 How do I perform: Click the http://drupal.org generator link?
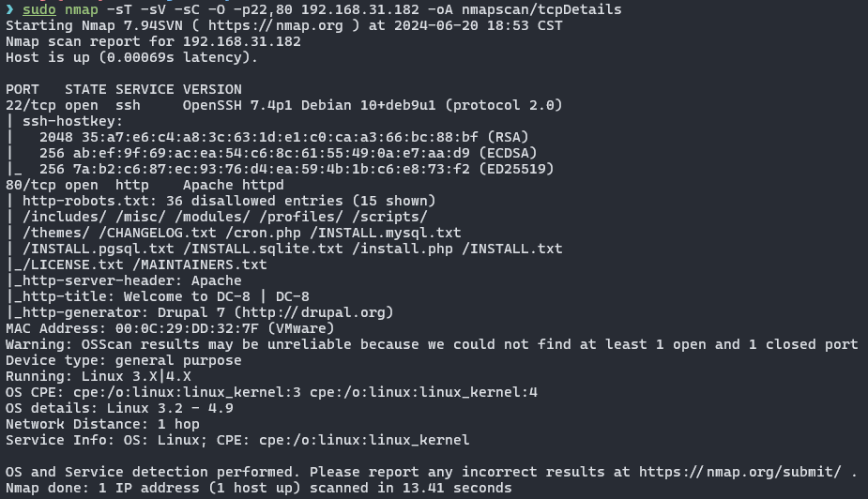313,312
